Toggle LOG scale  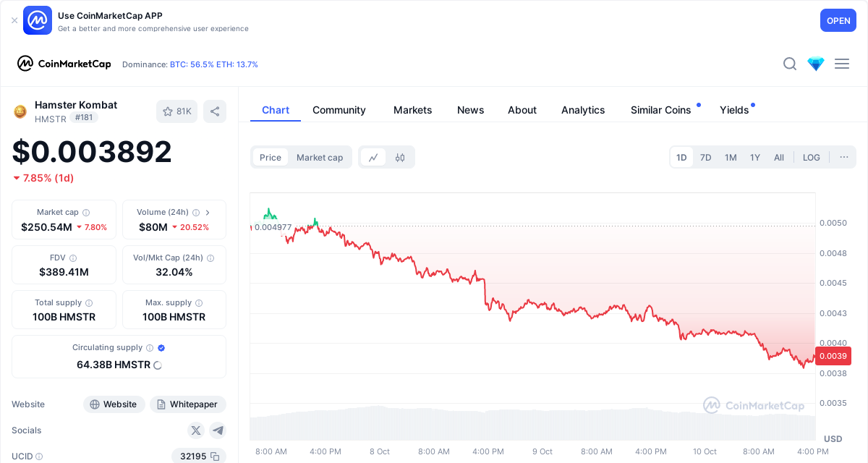812,157
